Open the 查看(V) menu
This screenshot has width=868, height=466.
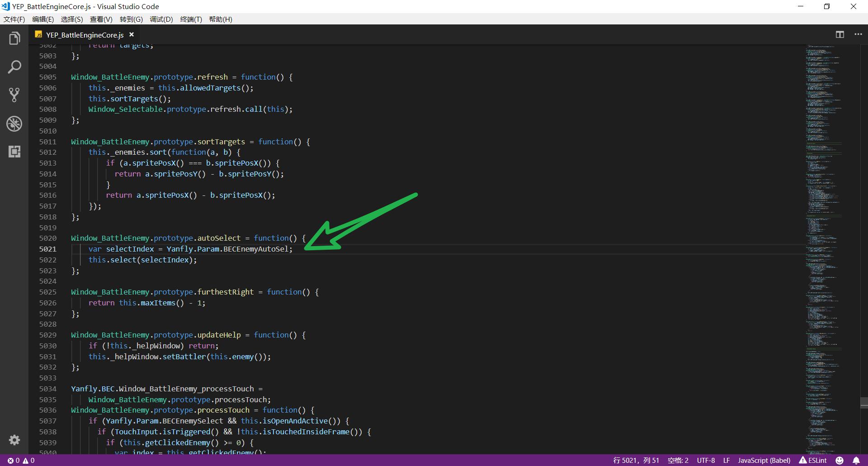101,19
